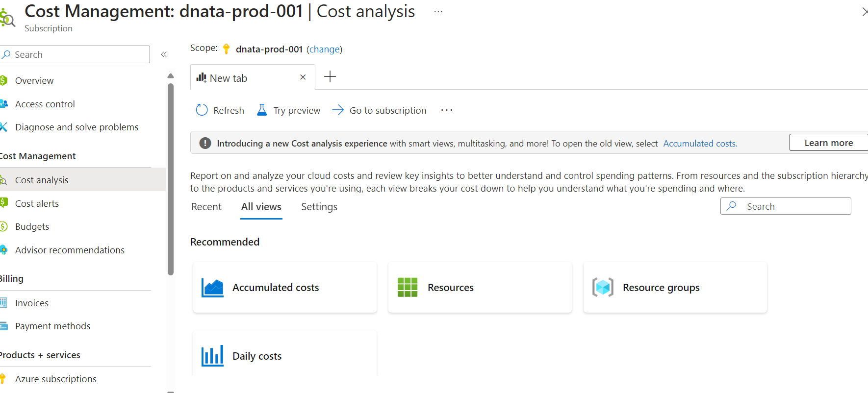The width and height of the screenshot is (868, 393).
Task: Click the Payment methods card icon
Action: pyautogui.click(x=3, y=326)
